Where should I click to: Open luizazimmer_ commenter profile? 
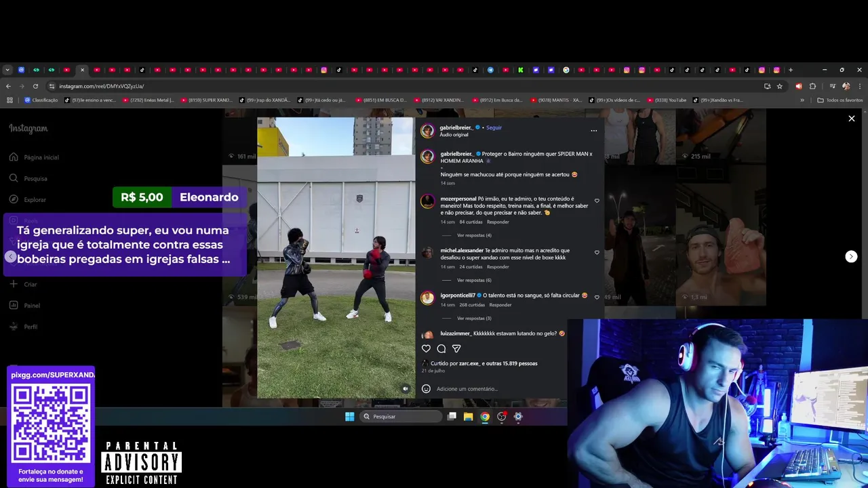[x=456, y=333]
